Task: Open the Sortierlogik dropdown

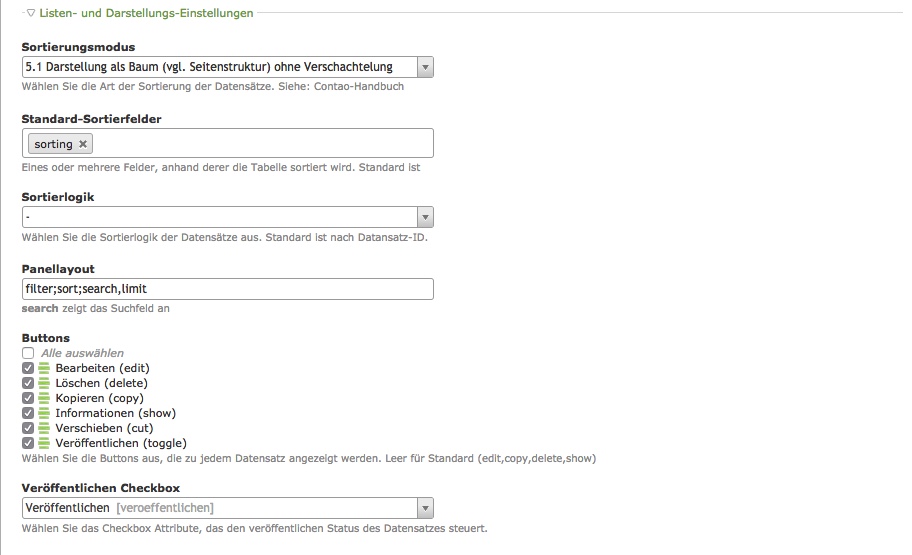Action: [227, 217]
